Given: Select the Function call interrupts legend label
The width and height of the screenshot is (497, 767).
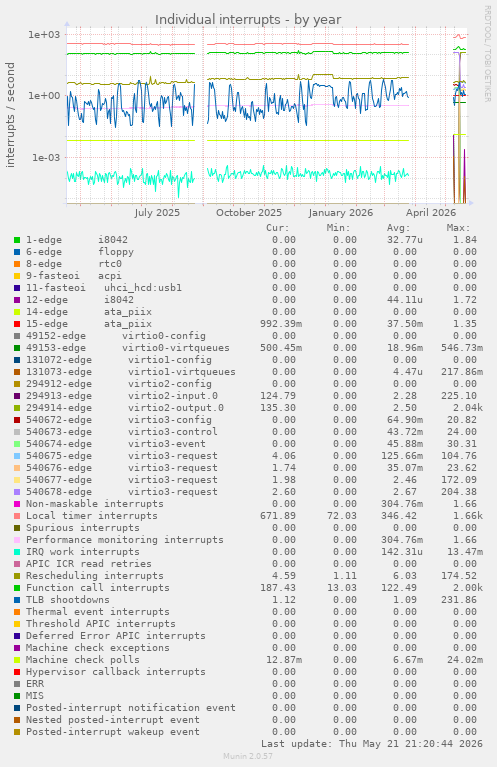Looking at the screenshot, I should [x=98, y=588].
